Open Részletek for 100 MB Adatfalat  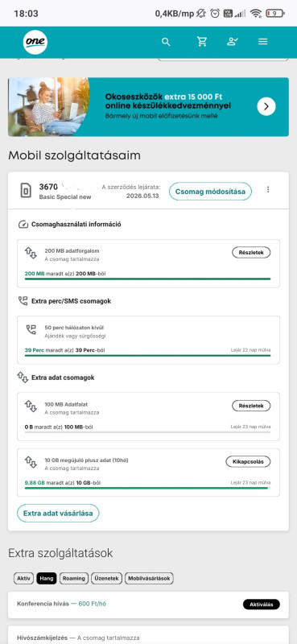point(251,406)
